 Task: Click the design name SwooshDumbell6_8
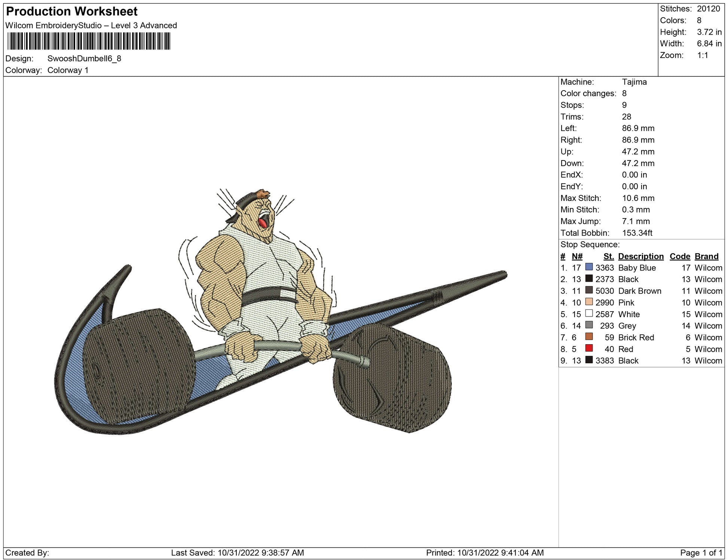[84, 59]
